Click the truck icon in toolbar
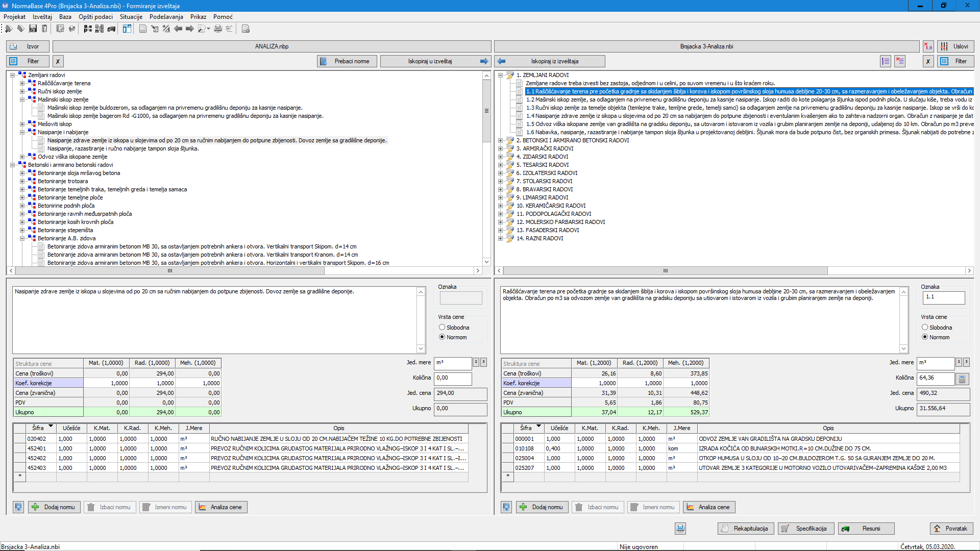Viewport: 980px width, 551px height. (x=111, y=29)
